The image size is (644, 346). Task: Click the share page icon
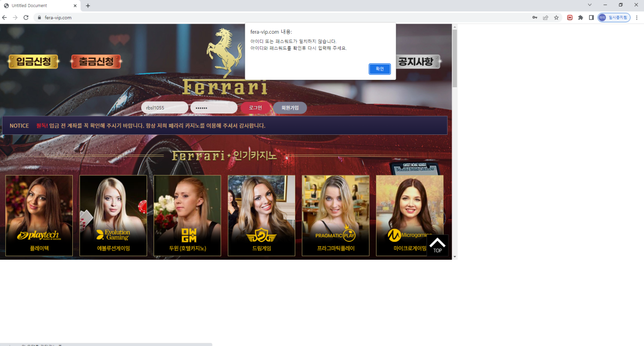(545, 17)
